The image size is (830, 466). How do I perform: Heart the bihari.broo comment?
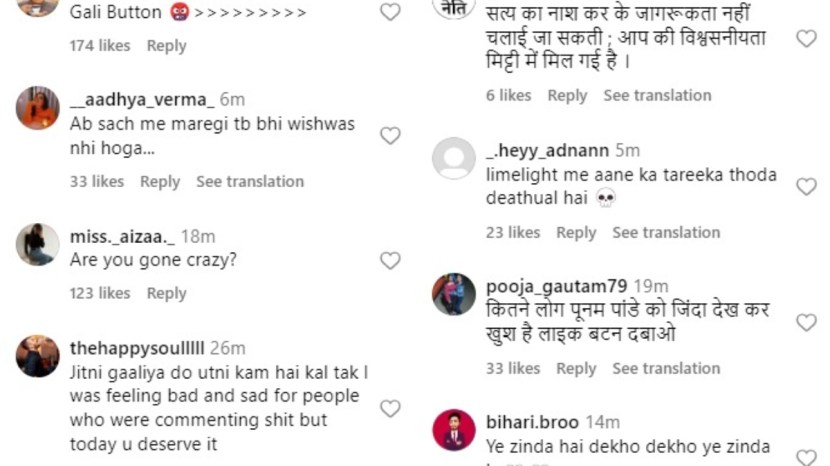(x=806, y=457)
